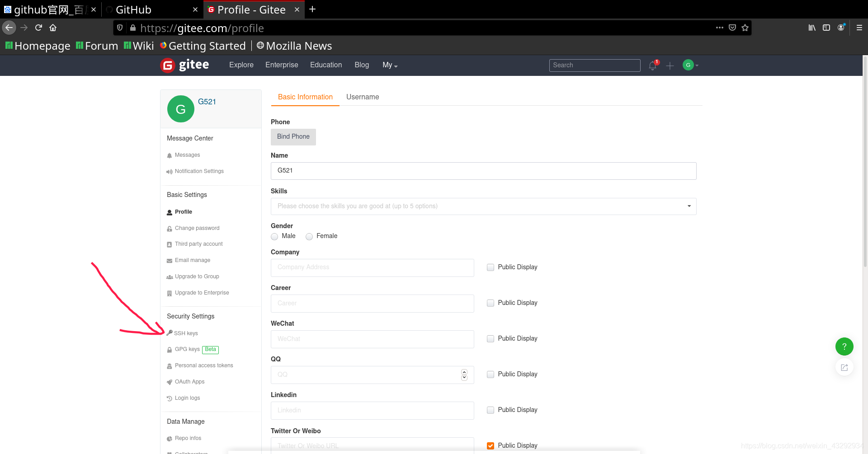
Task: Open the My dropdown in navigation
Action: click(x=390, y=65)
